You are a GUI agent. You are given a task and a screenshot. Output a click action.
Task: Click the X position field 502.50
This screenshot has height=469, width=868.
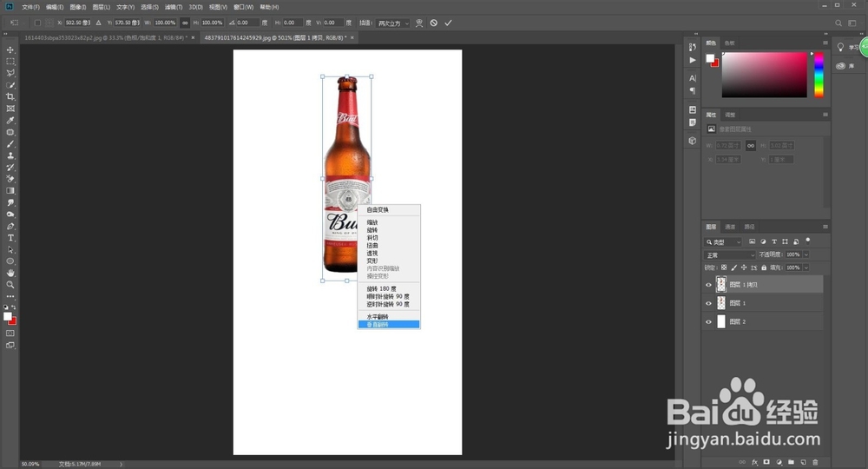[77, 23]
